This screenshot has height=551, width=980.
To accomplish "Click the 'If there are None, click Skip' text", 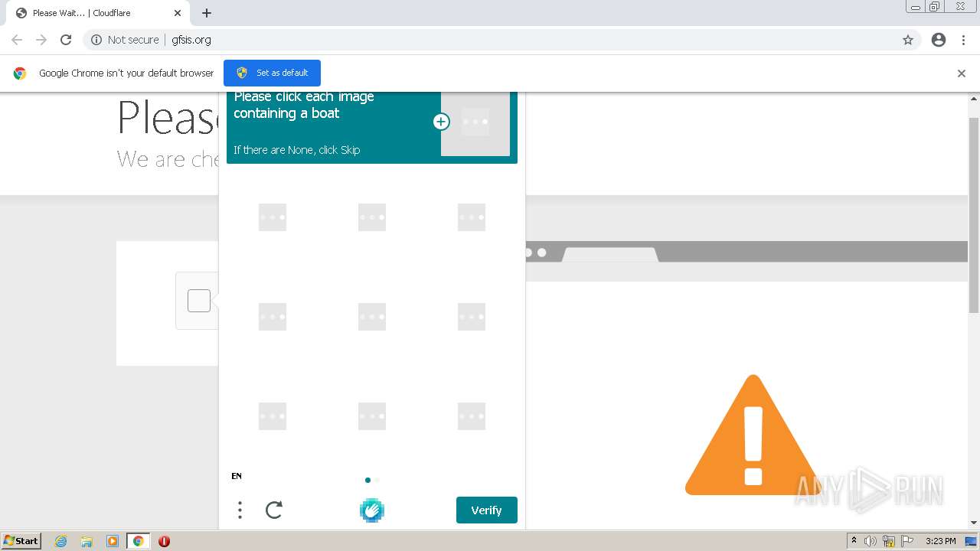I will pos(297,150).
